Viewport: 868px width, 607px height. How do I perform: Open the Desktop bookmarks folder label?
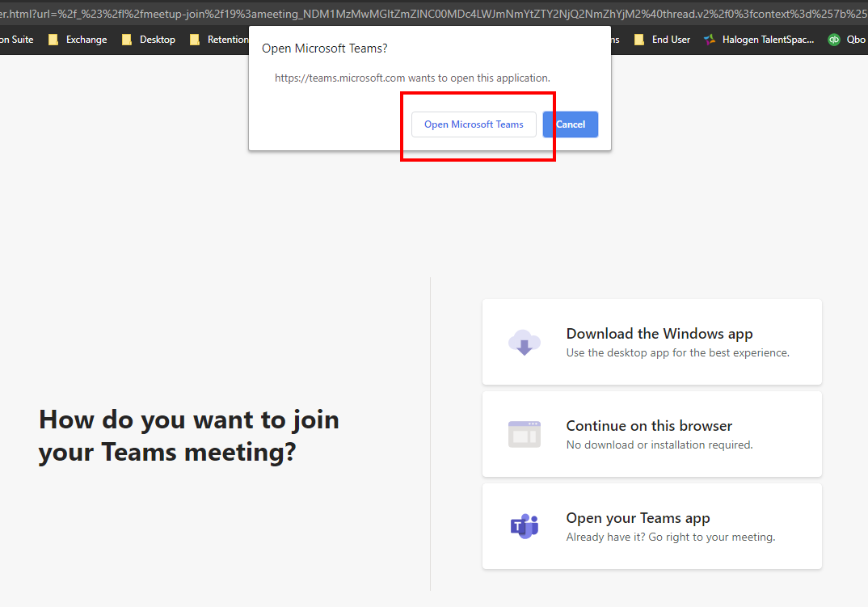[x=157, y=40]
